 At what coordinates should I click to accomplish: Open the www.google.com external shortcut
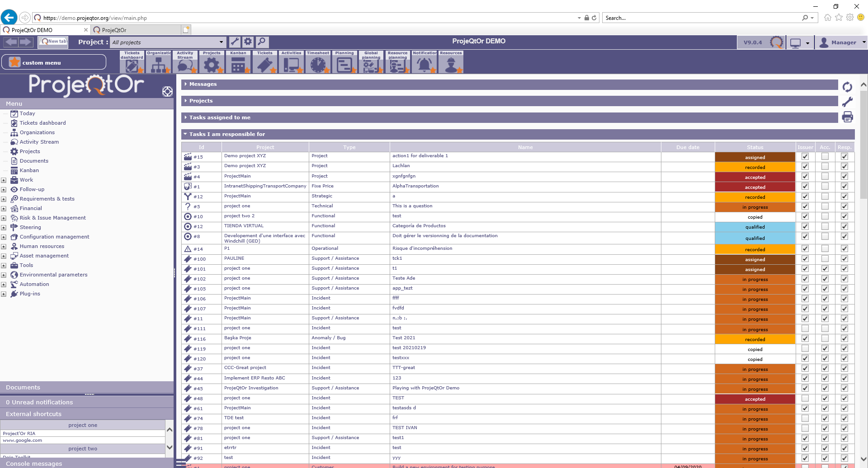coord(23,440)
